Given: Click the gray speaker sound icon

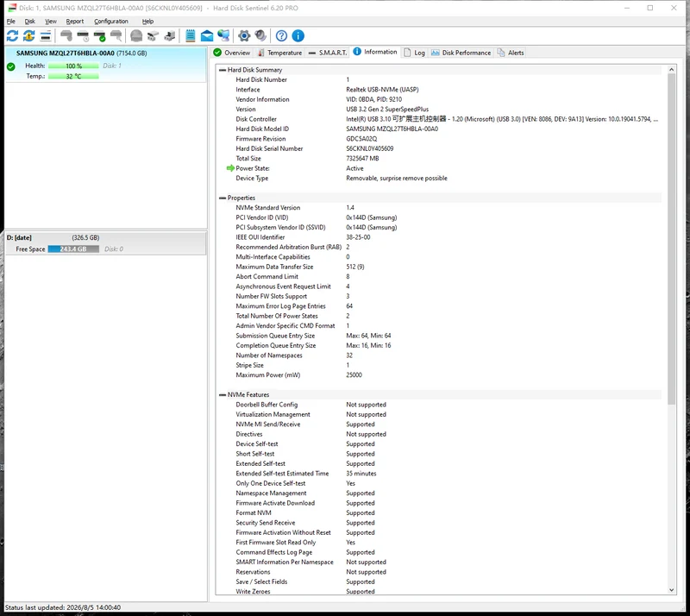Looking at the screenshot, I should [x=260, y=35].
